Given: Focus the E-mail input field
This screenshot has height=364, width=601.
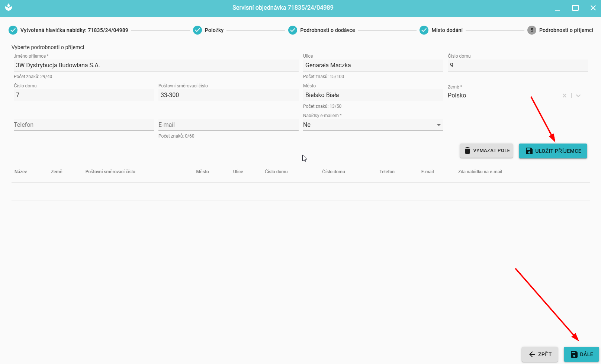Looking at the screenshot, I should tap(228, 125).
